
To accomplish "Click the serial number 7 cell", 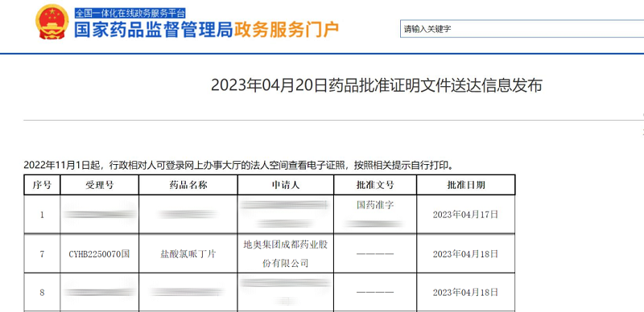I will pyautogui.click(x=42, y=254).
